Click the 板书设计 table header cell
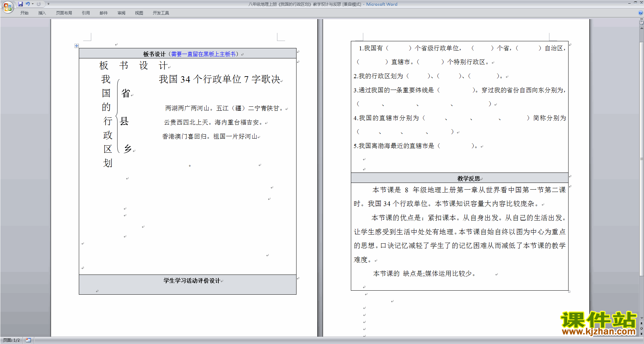 point(187,53)
